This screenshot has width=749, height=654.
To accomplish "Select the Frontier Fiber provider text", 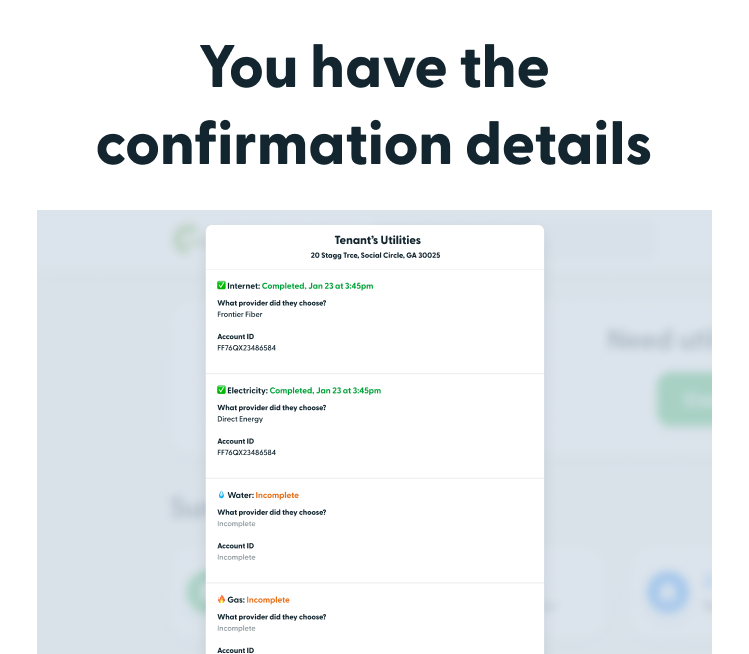I will point(240,314).
